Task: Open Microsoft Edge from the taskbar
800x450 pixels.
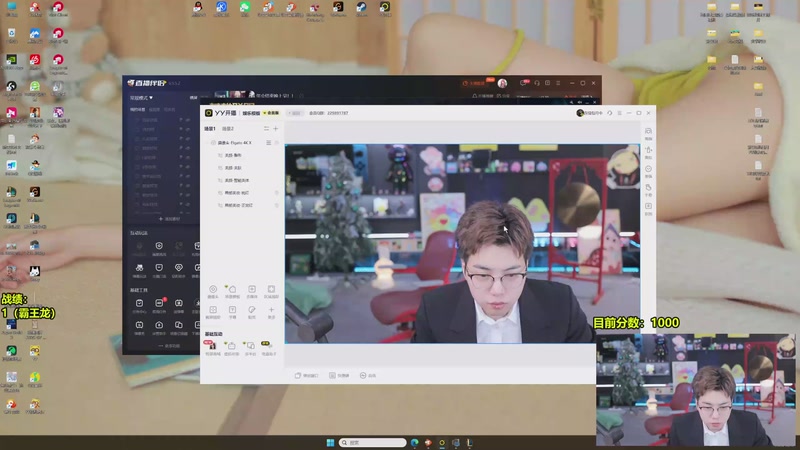Action: [414, 442]
